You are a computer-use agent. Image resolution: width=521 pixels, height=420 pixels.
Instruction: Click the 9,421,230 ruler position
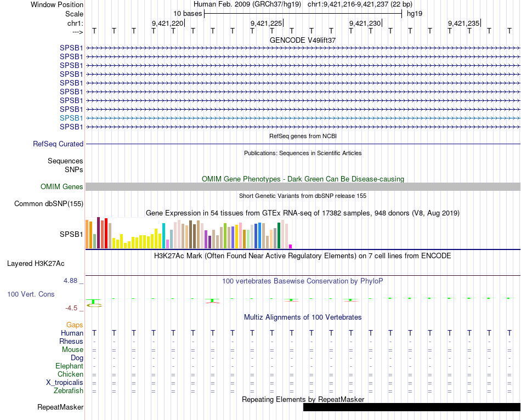click(x=365, y=23)
